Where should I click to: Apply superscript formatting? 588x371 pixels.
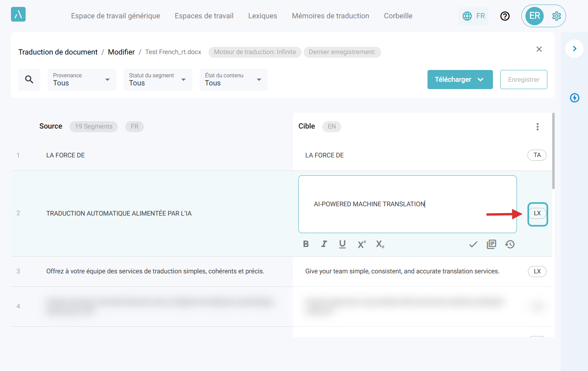361,244
